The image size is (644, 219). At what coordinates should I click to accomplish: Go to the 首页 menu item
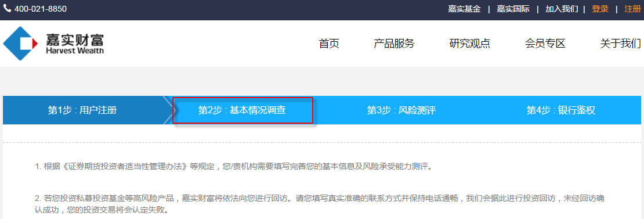coord(329,44)
